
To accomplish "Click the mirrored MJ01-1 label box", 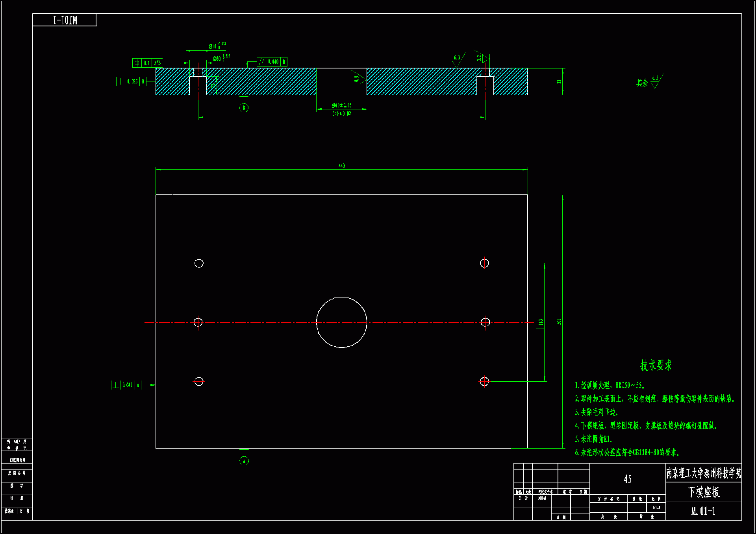I will tap(65, 20).
